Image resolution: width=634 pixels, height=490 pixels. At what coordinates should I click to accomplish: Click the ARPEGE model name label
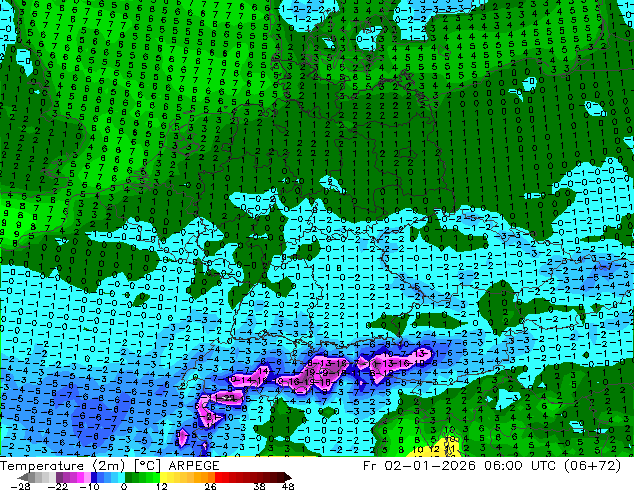tap(194, 466)
